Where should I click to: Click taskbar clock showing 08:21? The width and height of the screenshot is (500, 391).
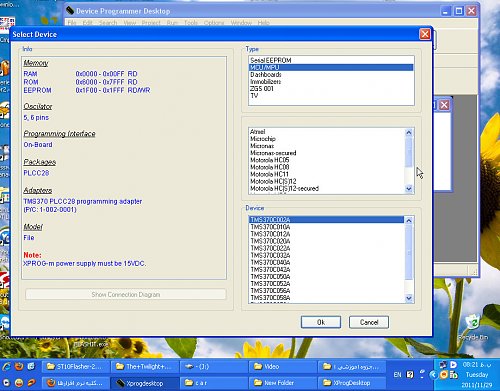(x=477, y=365)
